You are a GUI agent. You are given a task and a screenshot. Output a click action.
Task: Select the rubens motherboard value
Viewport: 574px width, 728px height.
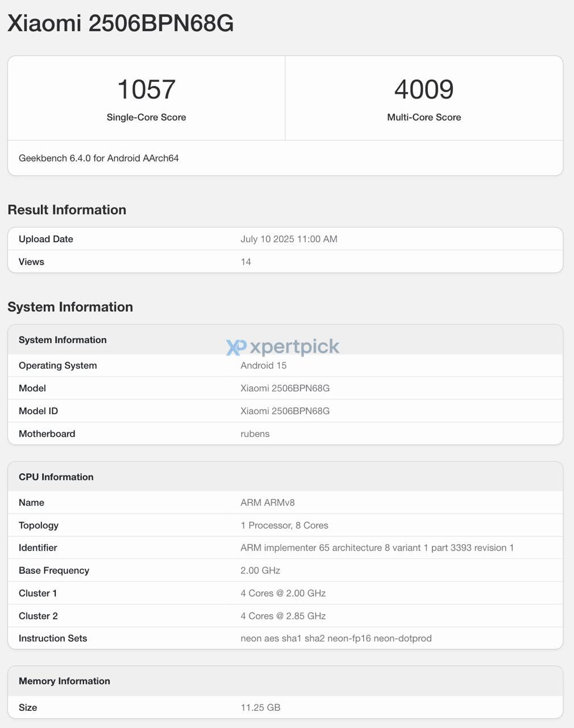tap(255, 433)
